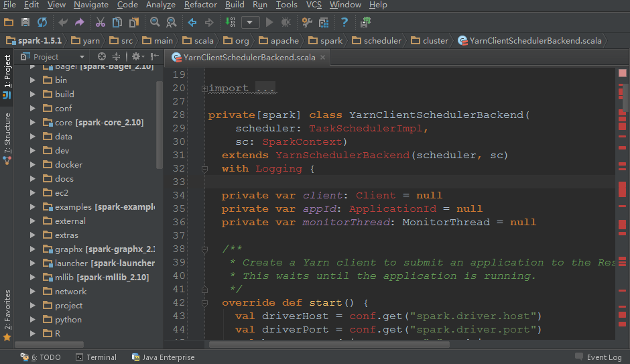The image size is (630, 364).
Task: Click the Forward navigation arrow
Action: [209, 22]
